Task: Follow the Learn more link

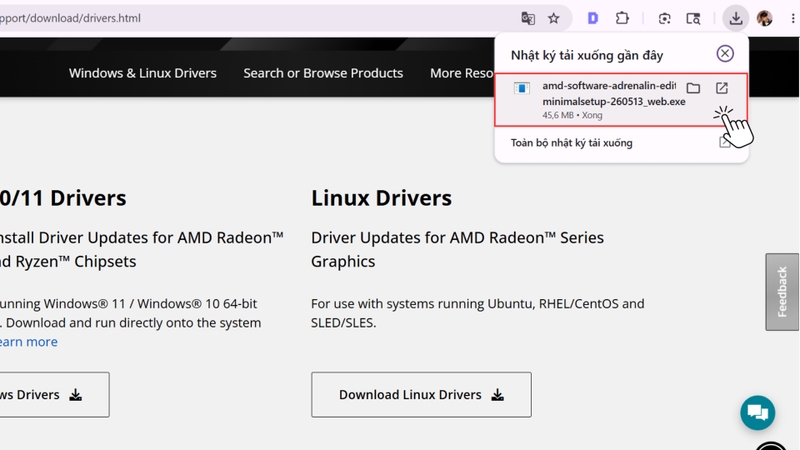Action: tap(29, 342)
